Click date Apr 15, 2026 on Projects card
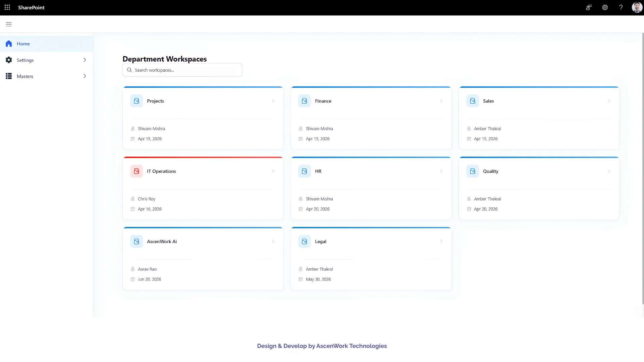Viewport: 644px width, 362px height. 150,139
